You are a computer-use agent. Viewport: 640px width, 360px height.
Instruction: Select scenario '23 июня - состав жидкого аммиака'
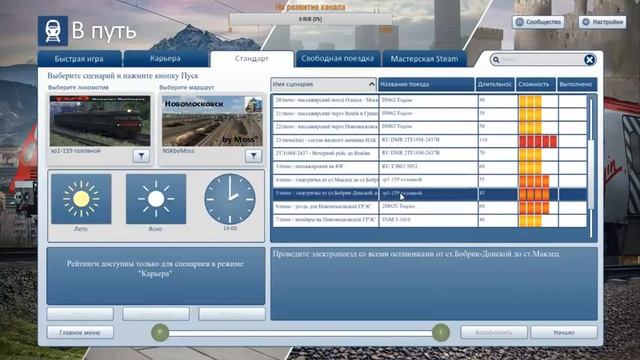point(326,140)
